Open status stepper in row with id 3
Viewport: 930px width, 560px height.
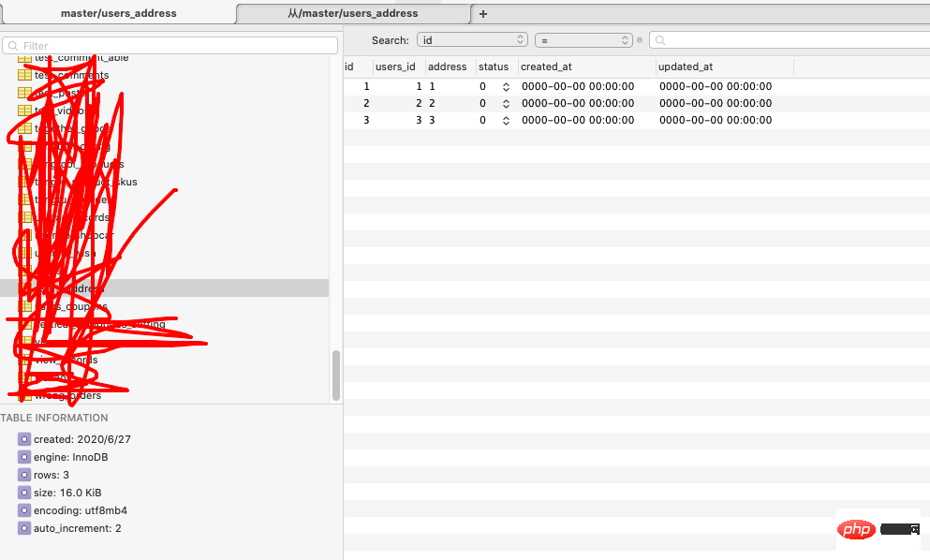tap(506, 121)
